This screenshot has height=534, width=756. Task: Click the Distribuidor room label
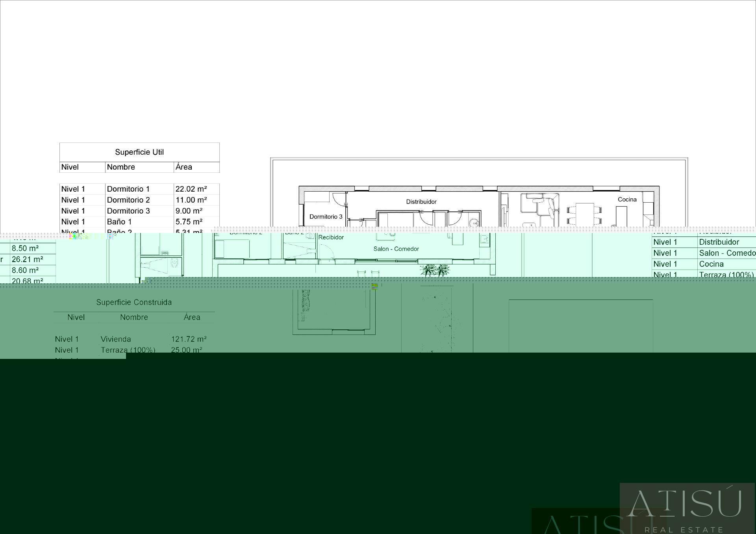421,201
